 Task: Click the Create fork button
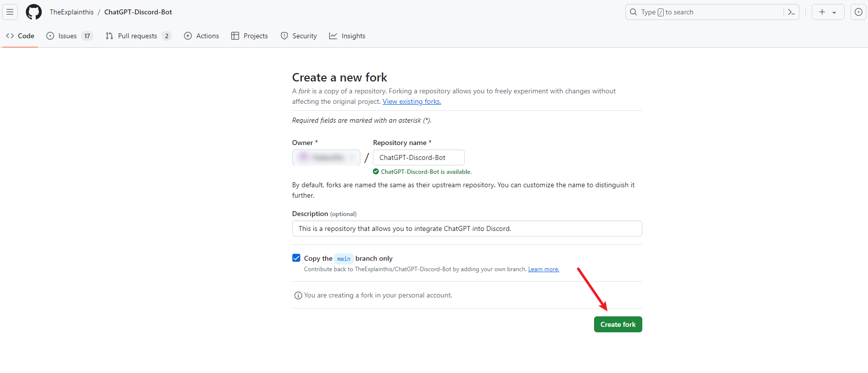[618, 324]
